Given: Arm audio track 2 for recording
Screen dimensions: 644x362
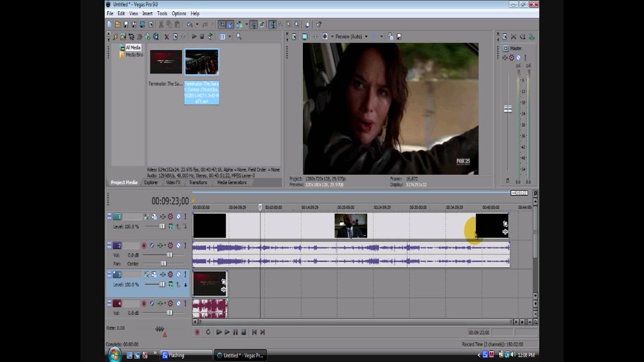Looking at the screenshot, I should point(144,245).
